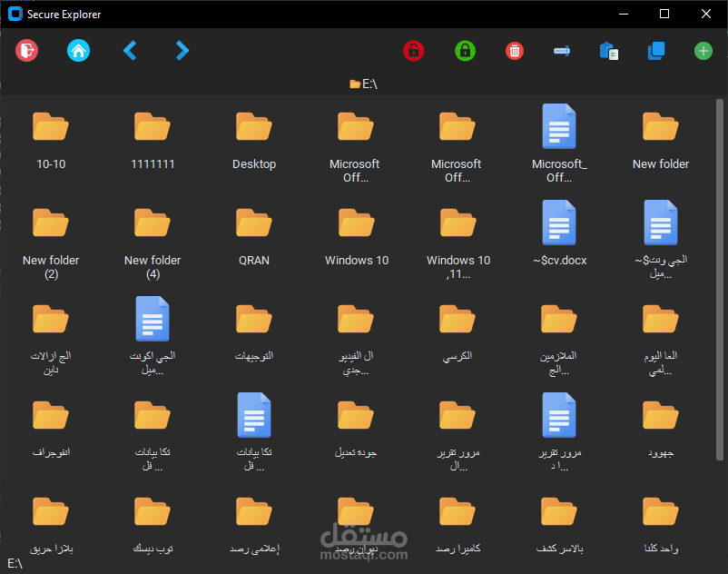
Task: Select the إعلامي رصد folder
Action: [254, 525]
